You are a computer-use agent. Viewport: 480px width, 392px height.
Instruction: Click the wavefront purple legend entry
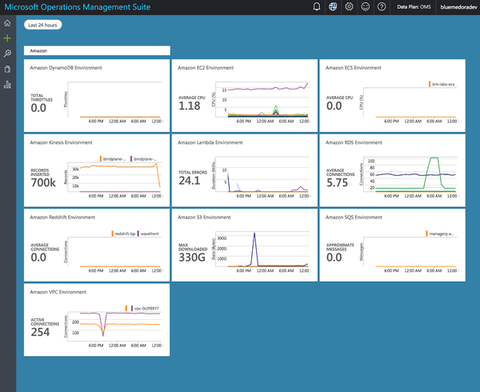click(x=148, y=234)
